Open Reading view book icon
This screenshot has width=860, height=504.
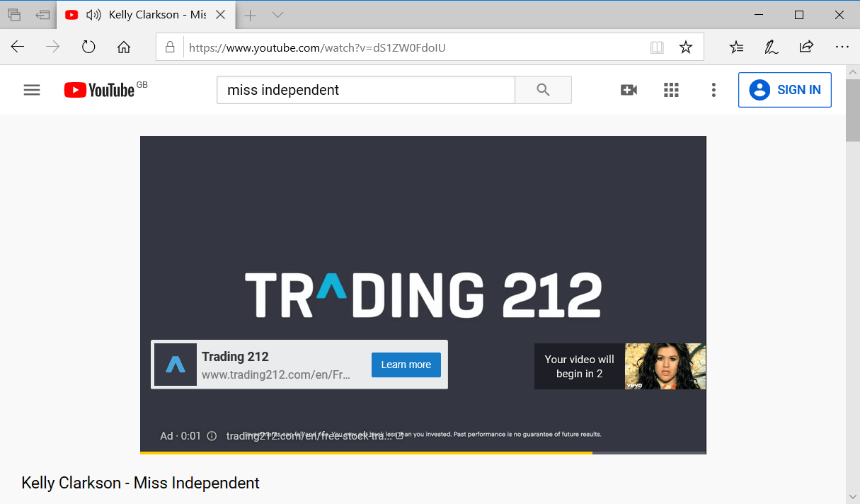[x=658, y=47]
